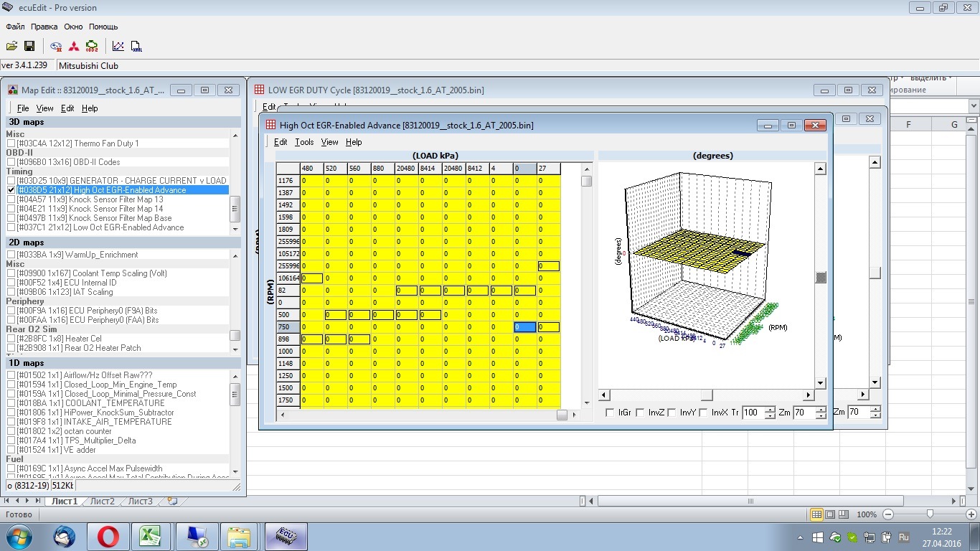
Task: Switch to the Лист2 sheet tab
Action: click(102, 501)
